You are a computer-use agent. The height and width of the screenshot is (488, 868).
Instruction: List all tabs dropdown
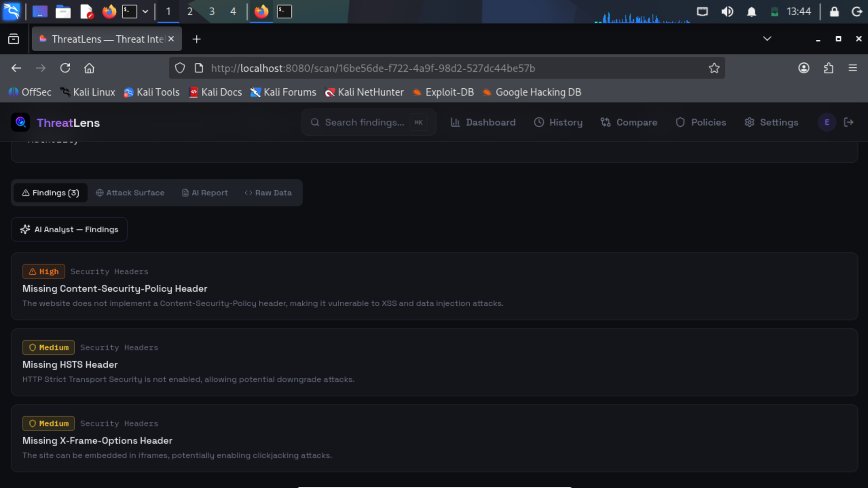click(x=767, y=39)
